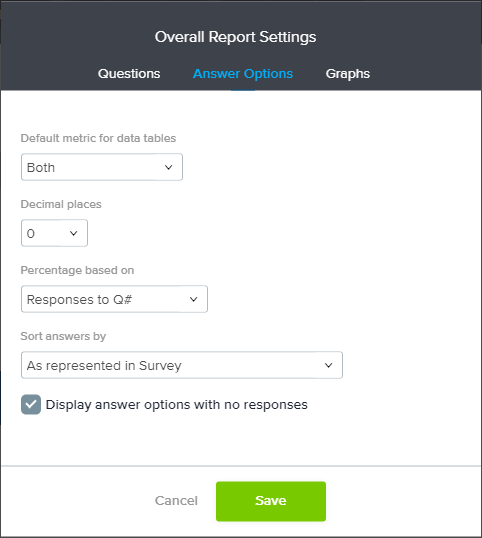Click the Sort answers by label
Image resolution: width=482 pixels, height=538 pixels.
(x=63, y=336)
